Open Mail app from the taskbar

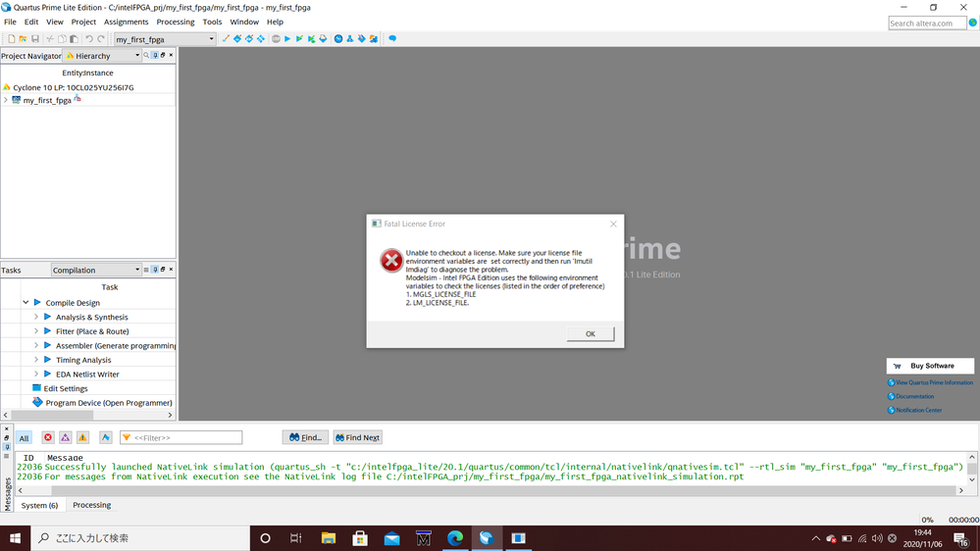tap(391, 538)
